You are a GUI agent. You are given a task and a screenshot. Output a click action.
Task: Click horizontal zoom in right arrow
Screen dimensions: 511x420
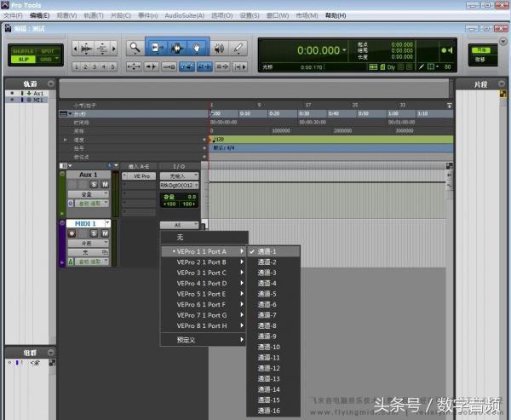pos(114,49)
